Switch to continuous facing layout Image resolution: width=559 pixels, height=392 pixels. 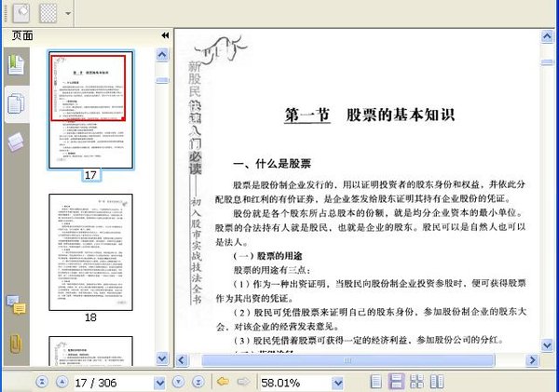click(x=416, y=382)
